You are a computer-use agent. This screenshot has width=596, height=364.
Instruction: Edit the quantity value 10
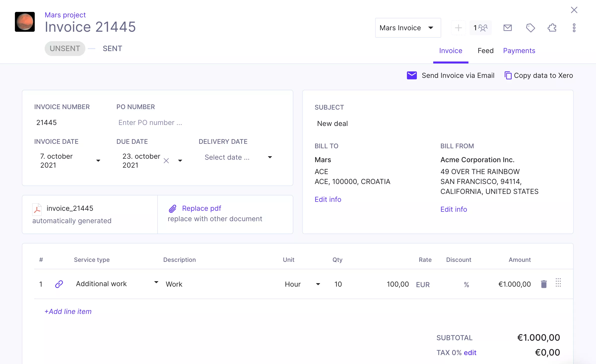[338, 284]
